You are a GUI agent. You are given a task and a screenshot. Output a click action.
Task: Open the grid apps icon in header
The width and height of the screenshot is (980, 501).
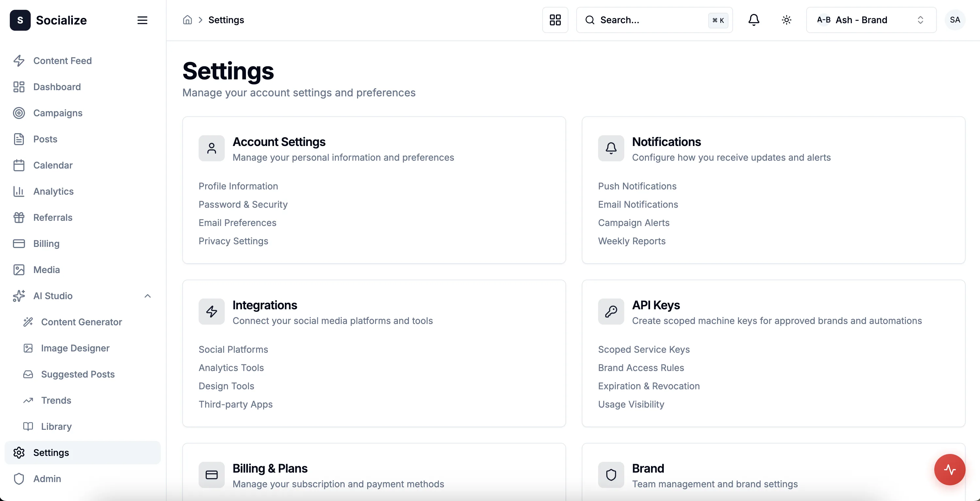555,20
